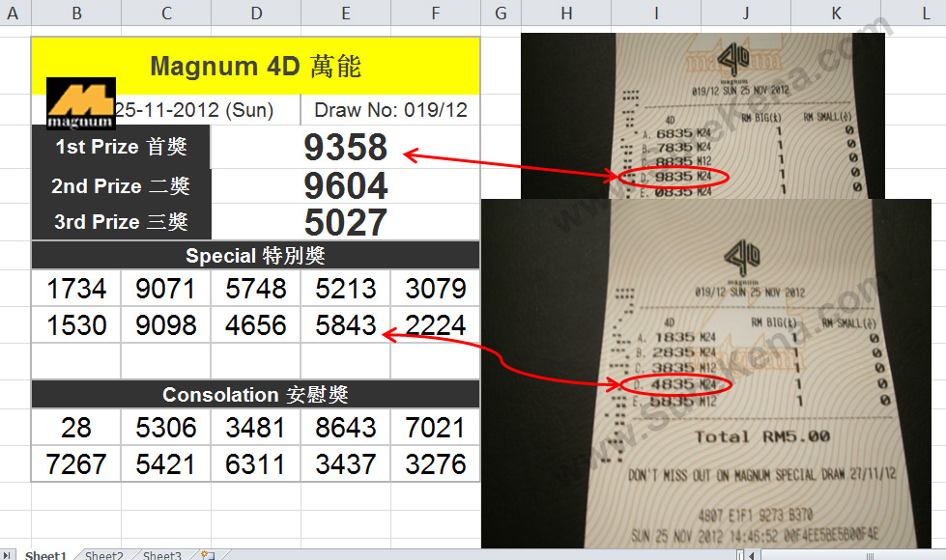Select consolation number 6311
Image resolution: width=946 pixels, height=560 pixels.
[x=256, y=464]
